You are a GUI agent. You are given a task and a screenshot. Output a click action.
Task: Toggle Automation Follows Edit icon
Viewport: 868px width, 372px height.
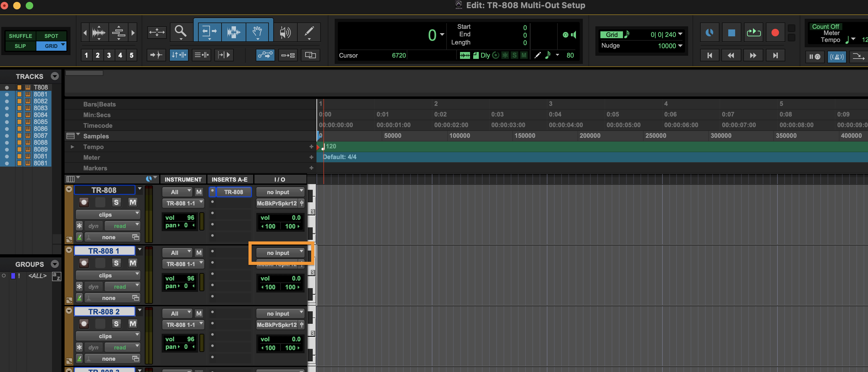click(x=265, y=55)
